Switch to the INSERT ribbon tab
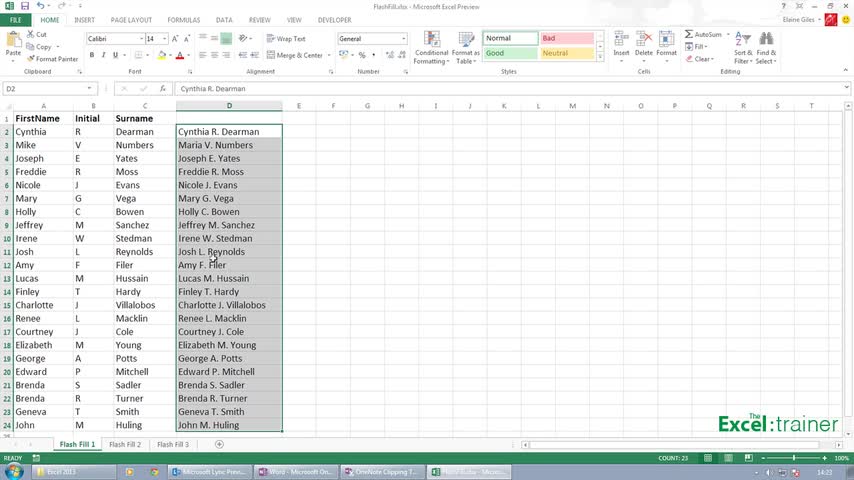Screen dimensions: 854x480 point(84,20)
